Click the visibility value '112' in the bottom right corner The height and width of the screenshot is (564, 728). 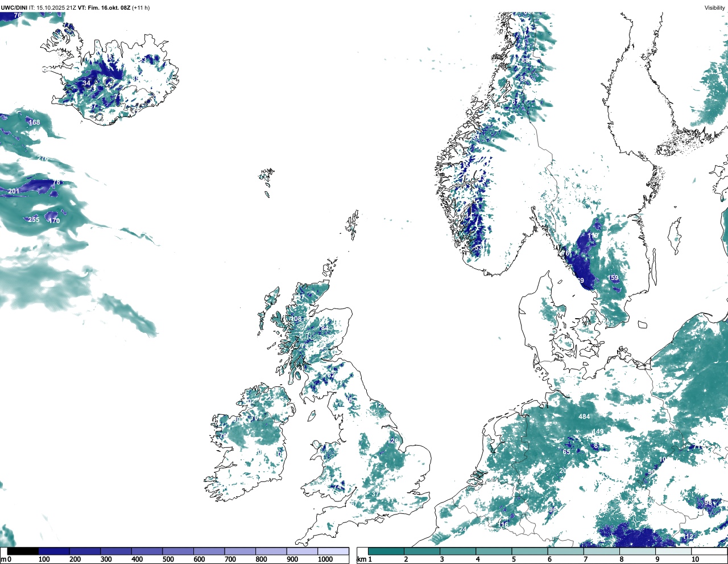688,537
